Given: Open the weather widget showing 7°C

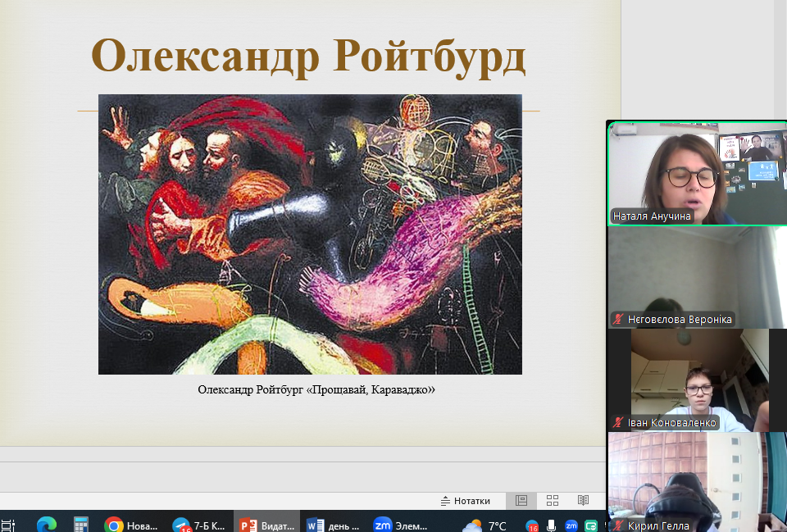Looking at the screenshot, I should pyautogui.click(x=484, y=526).
